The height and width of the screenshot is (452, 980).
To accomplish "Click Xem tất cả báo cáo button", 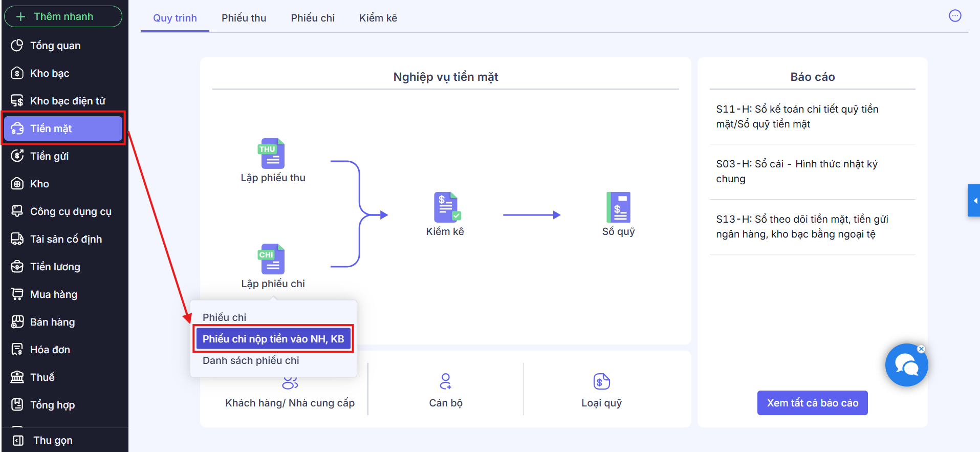I will pos(812,403).
